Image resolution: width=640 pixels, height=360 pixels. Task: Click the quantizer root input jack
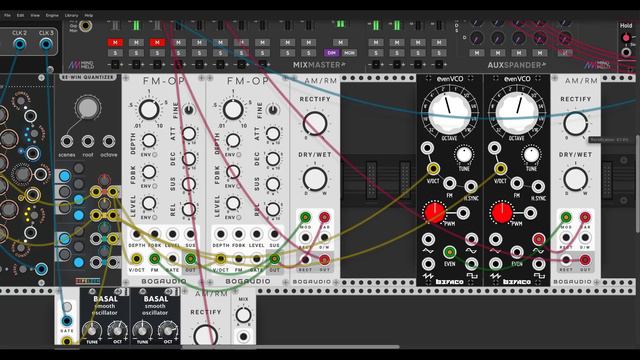pyautogui.click(x=88, y=142)
